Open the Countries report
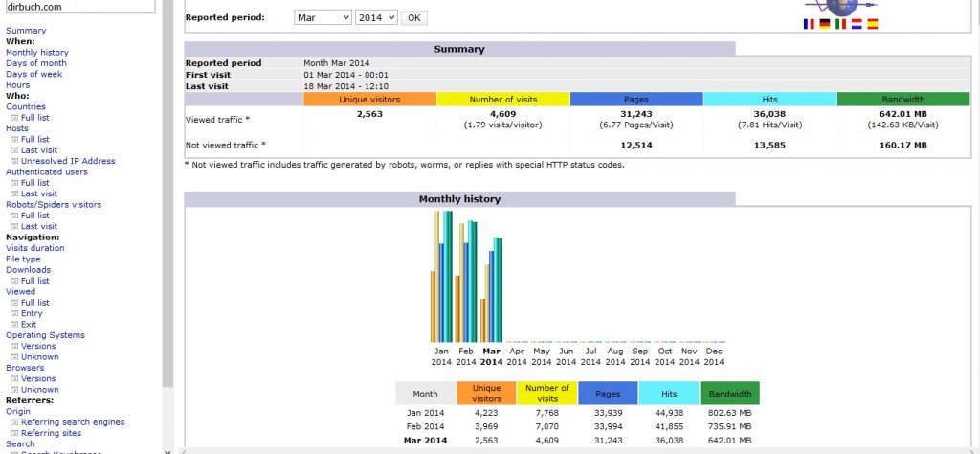The width and height of the screenshot is (980, 454). click(26, 107)
